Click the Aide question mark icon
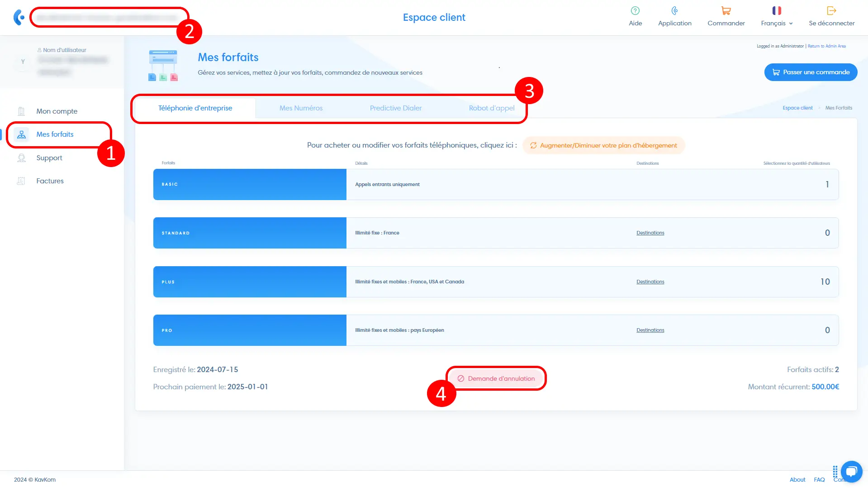Viewport: 868px width, 488px height. tap(635, 11)
